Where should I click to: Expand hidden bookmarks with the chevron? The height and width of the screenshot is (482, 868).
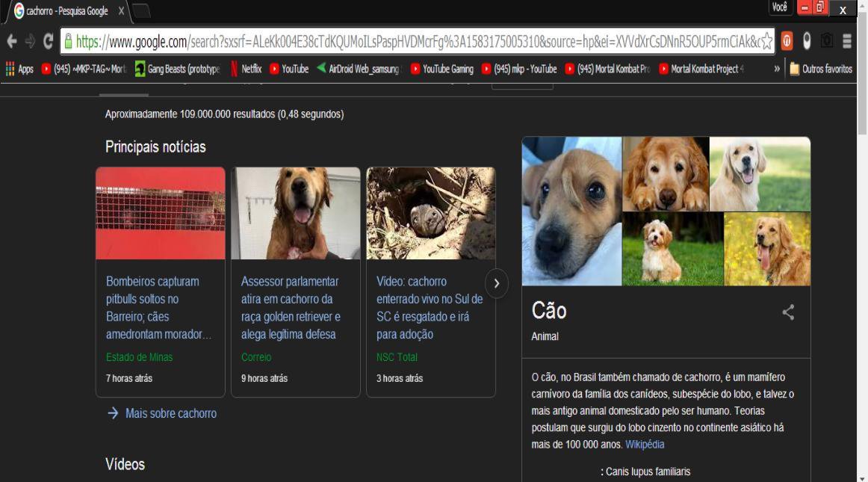(777, 69)
